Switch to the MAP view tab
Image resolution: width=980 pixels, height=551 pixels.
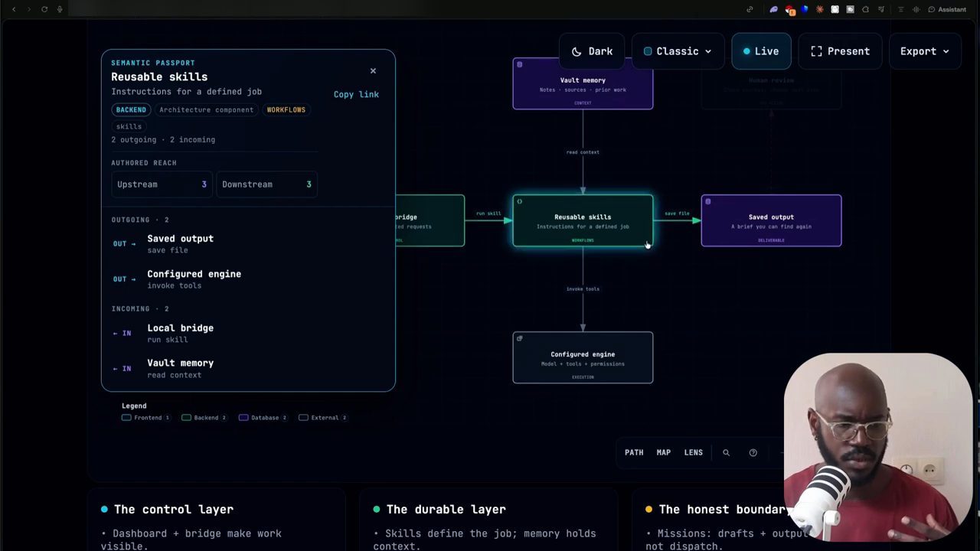click(x=664, y=452)
